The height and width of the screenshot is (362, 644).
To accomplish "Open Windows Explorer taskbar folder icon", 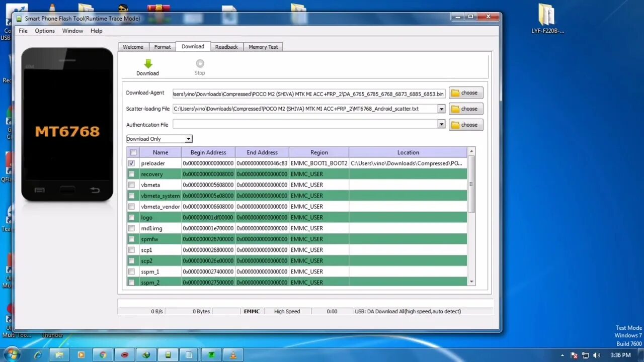I will point(59,355).
